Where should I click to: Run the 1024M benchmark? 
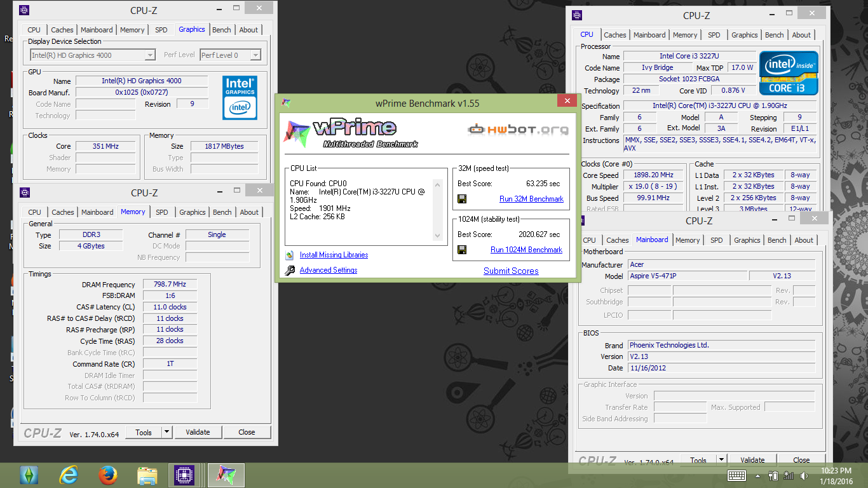(x=526, y=250)
